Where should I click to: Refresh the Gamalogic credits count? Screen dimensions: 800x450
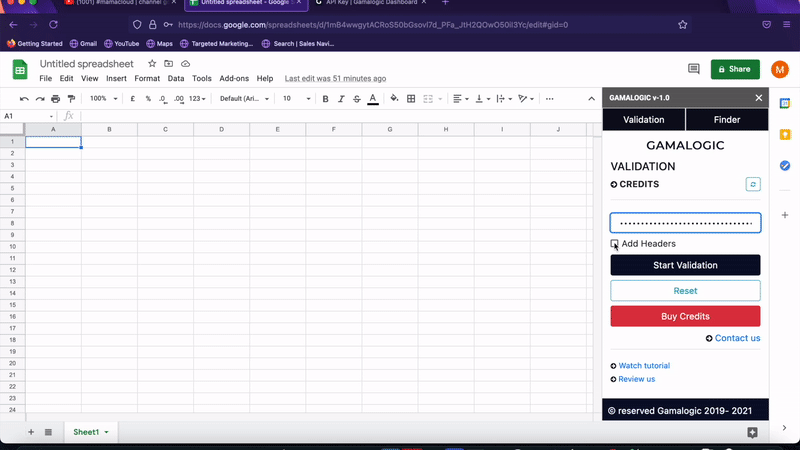[x=753, y=184]
